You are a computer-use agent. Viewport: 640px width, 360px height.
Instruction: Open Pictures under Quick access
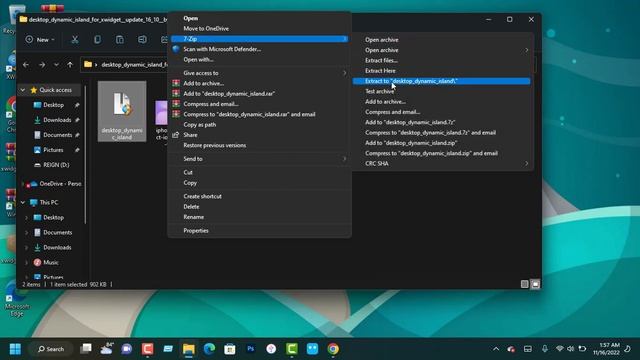point(53,150)
